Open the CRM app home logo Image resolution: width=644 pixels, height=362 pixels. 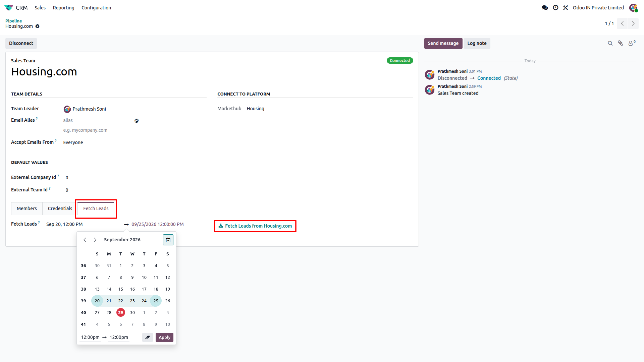tap(9, 7)
